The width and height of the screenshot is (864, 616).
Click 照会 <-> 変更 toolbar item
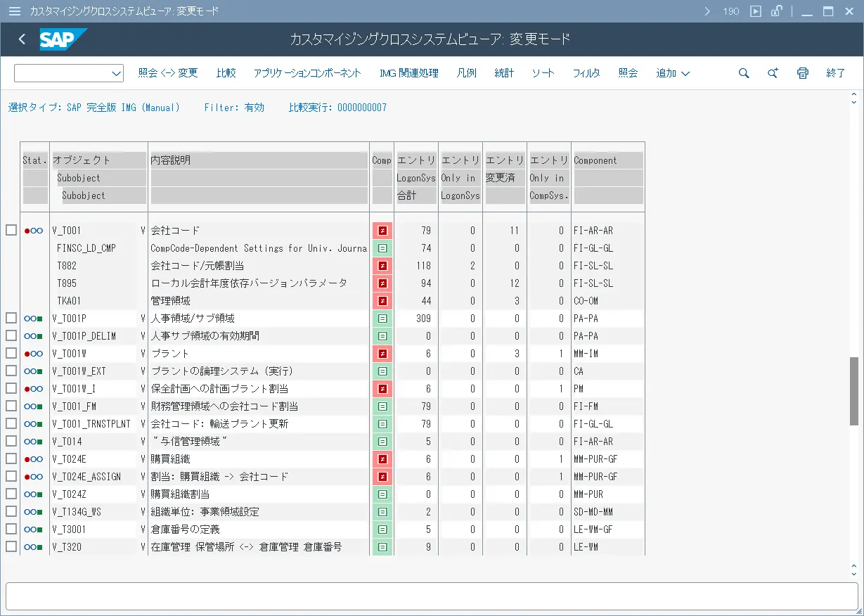pyautogui.click(x=168, y=73)
